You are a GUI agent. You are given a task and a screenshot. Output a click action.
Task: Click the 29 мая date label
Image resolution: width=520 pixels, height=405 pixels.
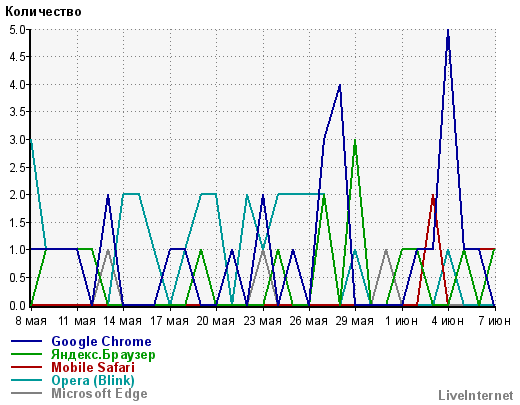pyautogui.click(x=354, y=321)
